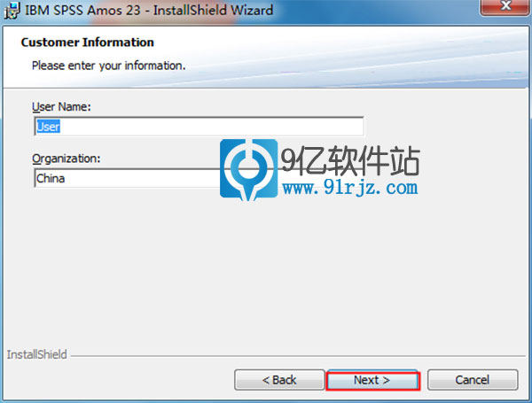Go back with the < Back button

(279, 380)
